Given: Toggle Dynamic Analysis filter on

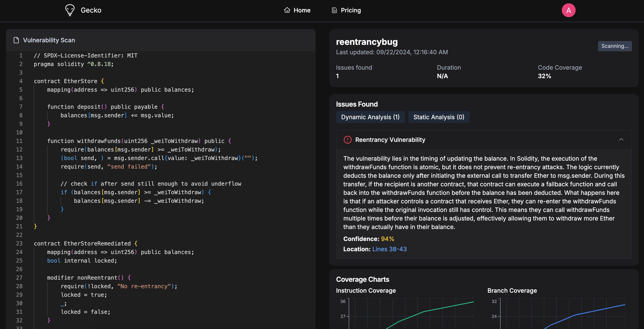Looking at the screenshot, I should [370, 117].
